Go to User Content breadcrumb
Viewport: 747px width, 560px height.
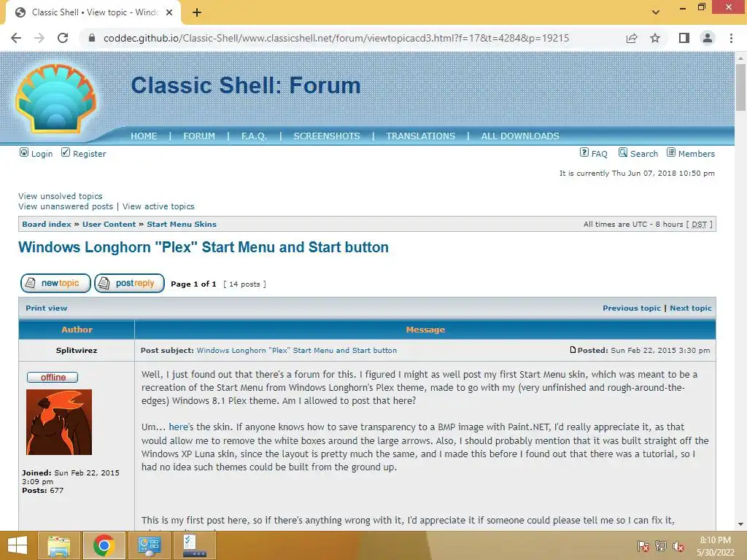click(109, 225)
